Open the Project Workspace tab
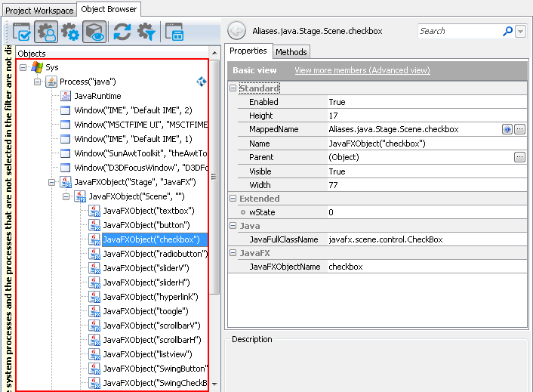The width and height of the screenshot is (533, 392). click(40, 10)
